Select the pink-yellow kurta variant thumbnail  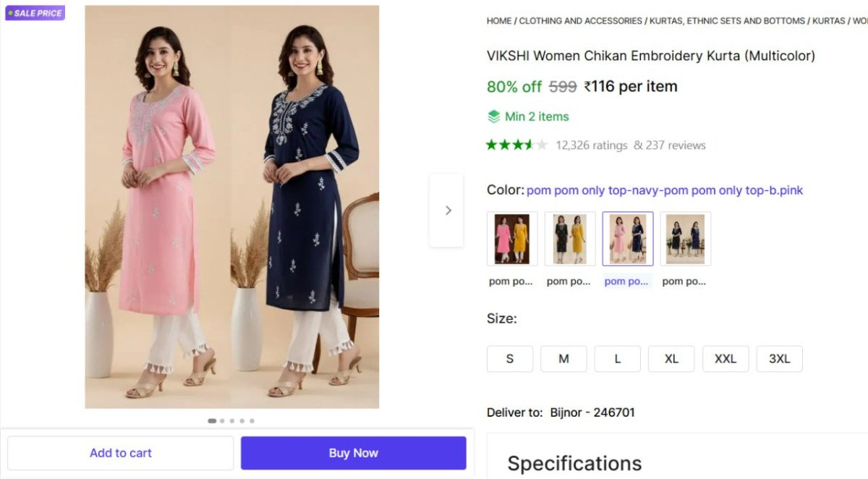[511, 238]
